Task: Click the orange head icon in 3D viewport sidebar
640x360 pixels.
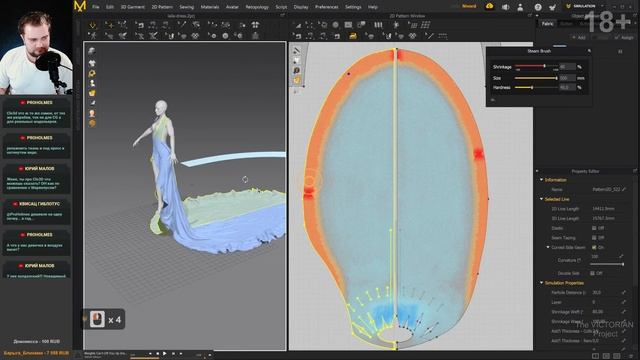Action: [x=92, y=113]
